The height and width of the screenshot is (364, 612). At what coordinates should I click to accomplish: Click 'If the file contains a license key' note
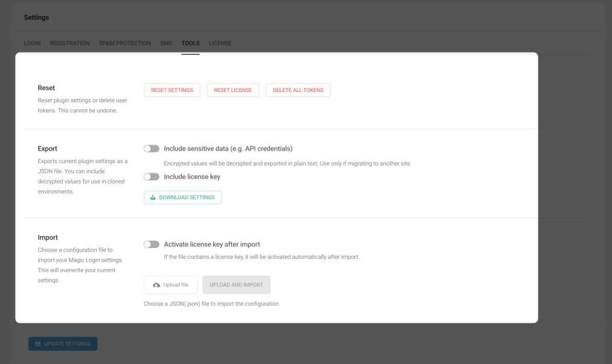click(x=262, y=257)
